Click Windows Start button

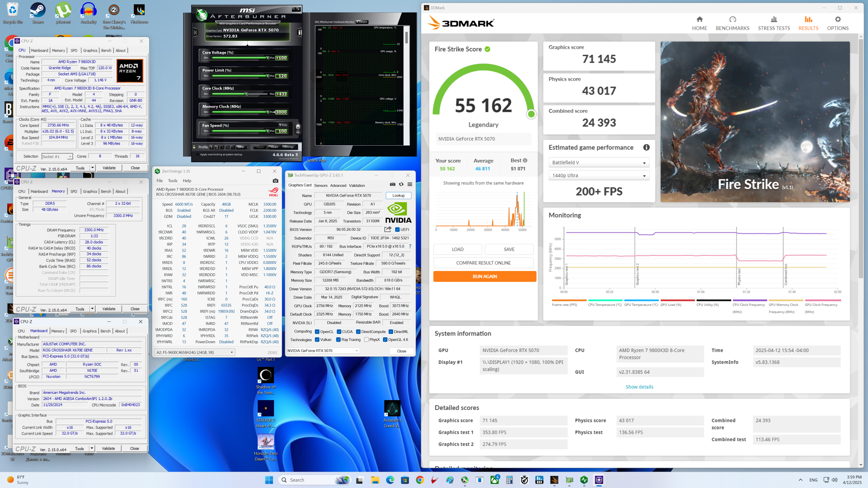point(269,480)
